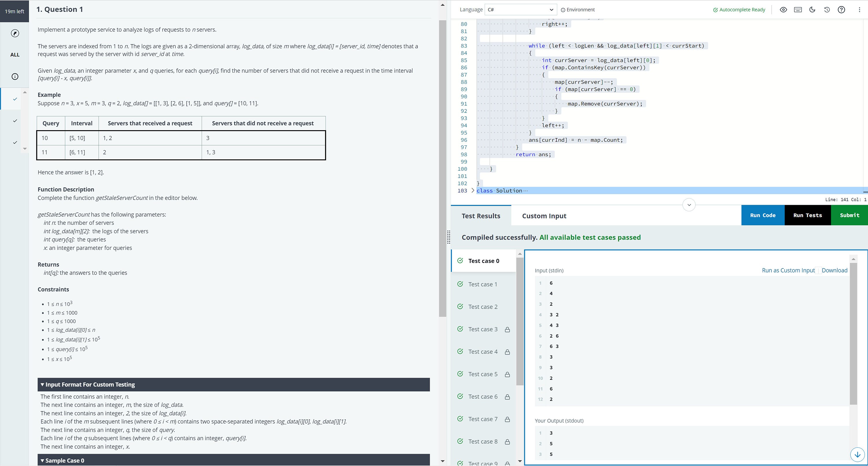Download the test case input

834,270
